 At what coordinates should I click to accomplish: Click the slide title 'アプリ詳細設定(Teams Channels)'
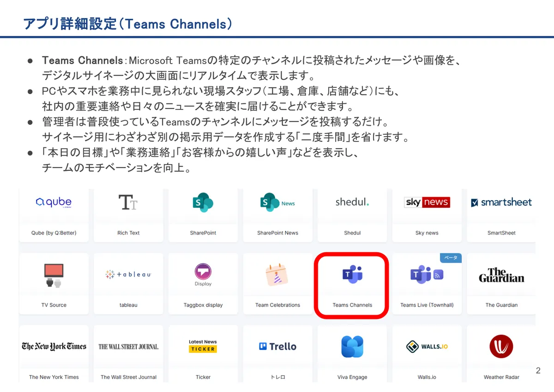tap(127, 24)
